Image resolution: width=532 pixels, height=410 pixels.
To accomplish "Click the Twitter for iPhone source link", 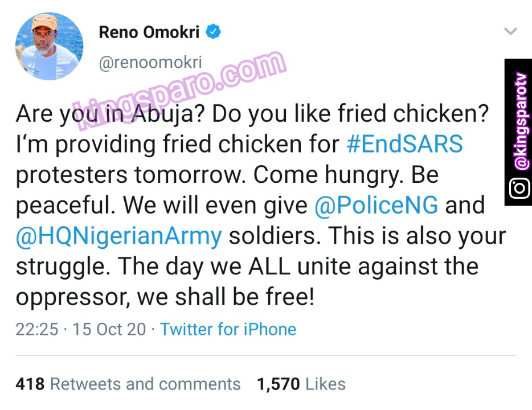I will click(x=228, y=329).
